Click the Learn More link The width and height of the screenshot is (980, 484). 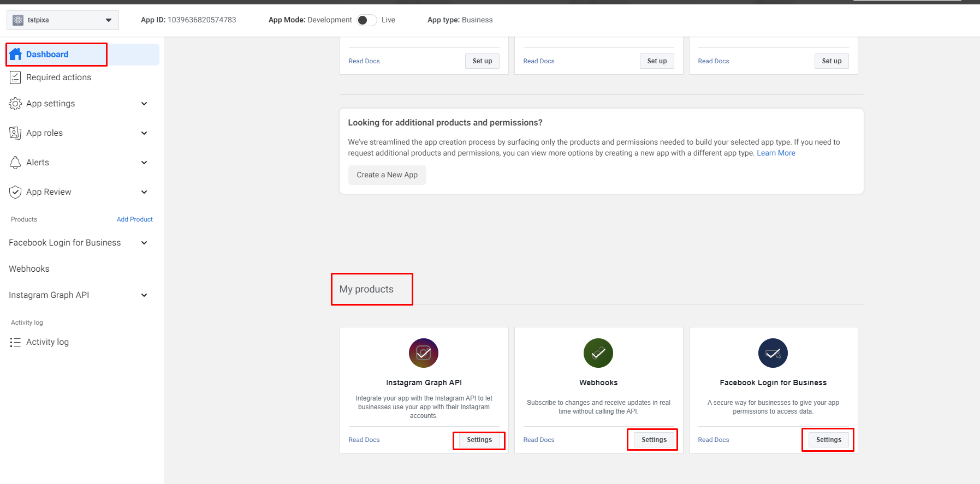point(776,153)
